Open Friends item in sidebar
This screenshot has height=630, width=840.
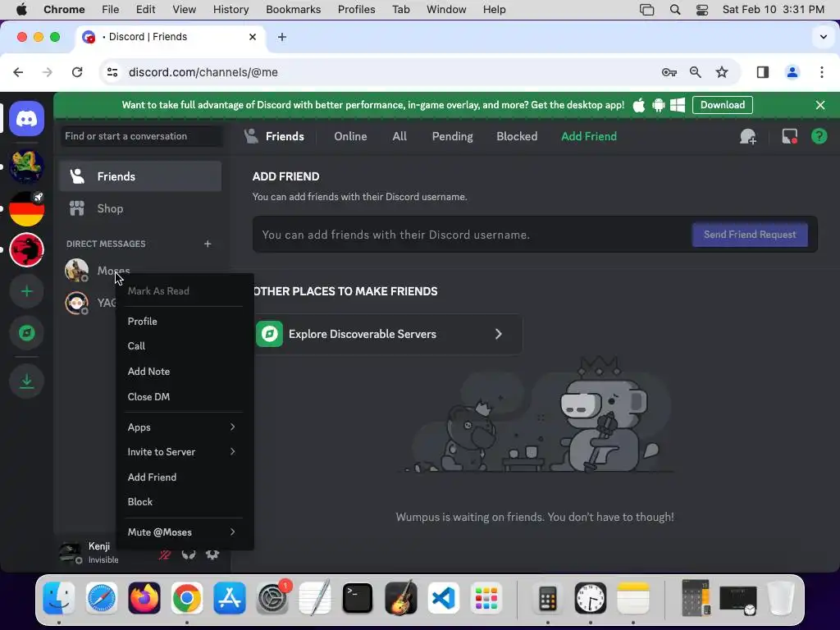pos(139,176)
